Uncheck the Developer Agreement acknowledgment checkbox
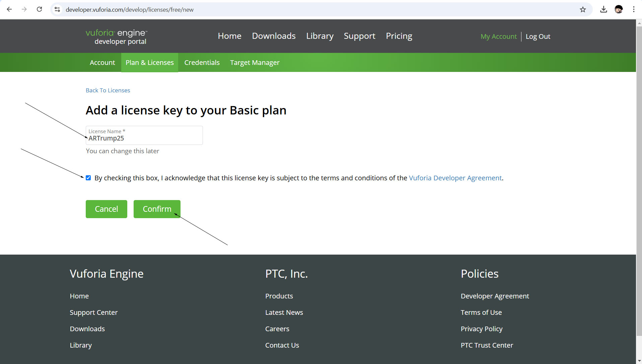Screen dimensions: 642x364 point(88,178)
